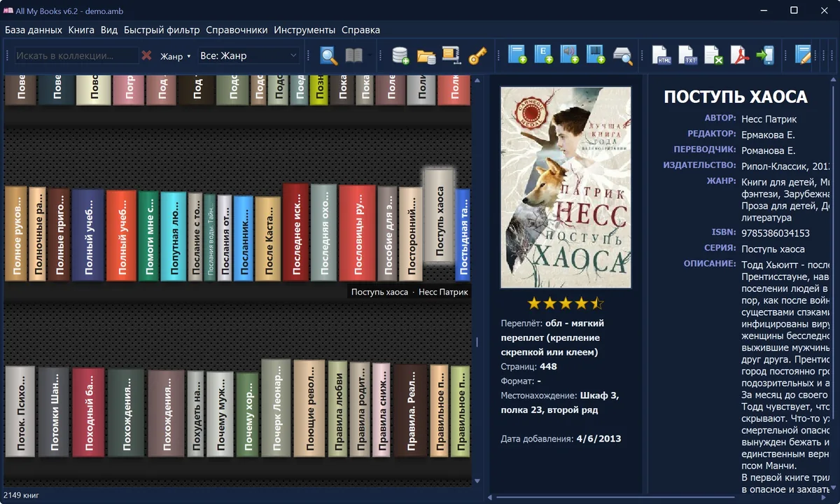840x504 pixels.
Task: Select the 'Последнее иск...' book spine
Action: tap(296, 232)
